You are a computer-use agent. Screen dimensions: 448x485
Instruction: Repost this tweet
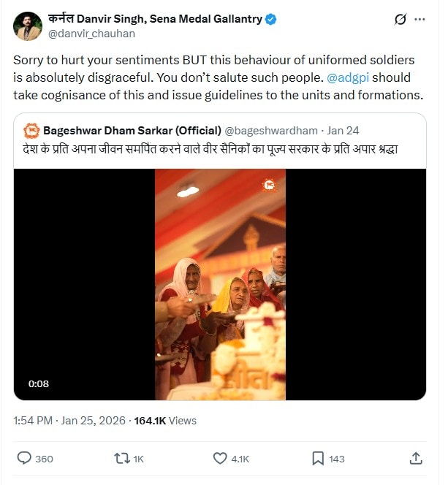pos(123,458)
